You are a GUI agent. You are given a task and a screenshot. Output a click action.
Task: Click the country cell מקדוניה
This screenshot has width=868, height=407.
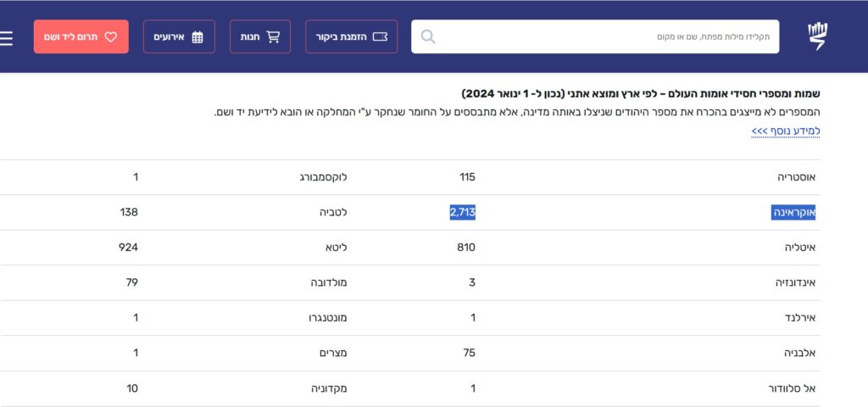329,388
